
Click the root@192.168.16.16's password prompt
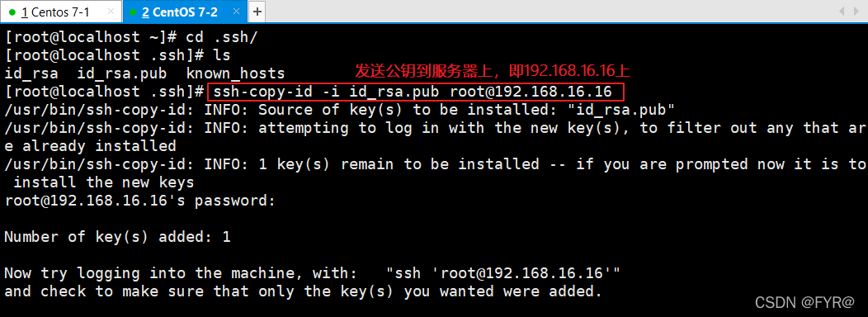click(140, 201)
